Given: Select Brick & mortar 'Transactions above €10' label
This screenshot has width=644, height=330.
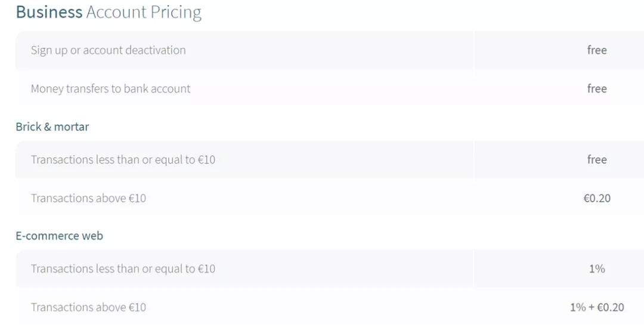Looking at the screenshot, I should point(88,198).
